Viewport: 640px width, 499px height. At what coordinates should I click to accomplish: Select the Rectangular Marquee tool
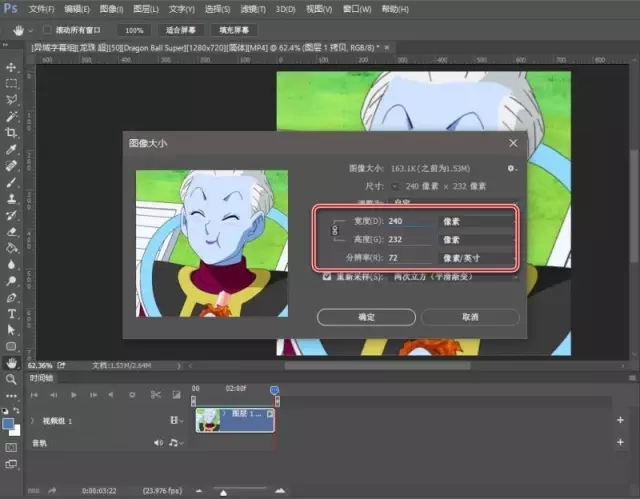[11, 83]
